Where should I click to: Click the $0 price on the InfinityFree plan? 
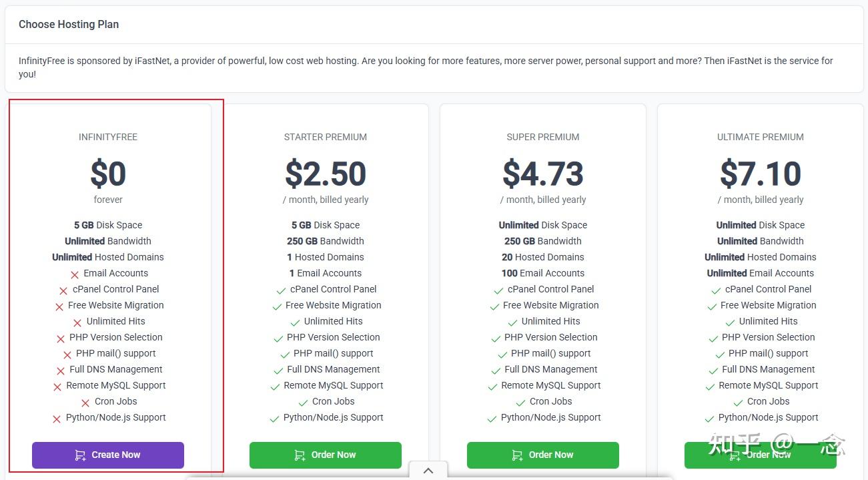(108, 174)
